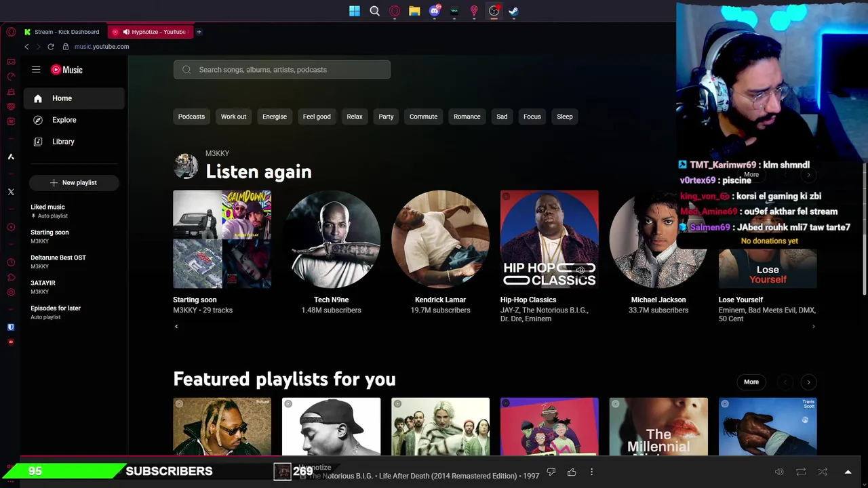Reload the current page
Screen dimensions: 868x488
pyautogui.click(x=51, y=47)
